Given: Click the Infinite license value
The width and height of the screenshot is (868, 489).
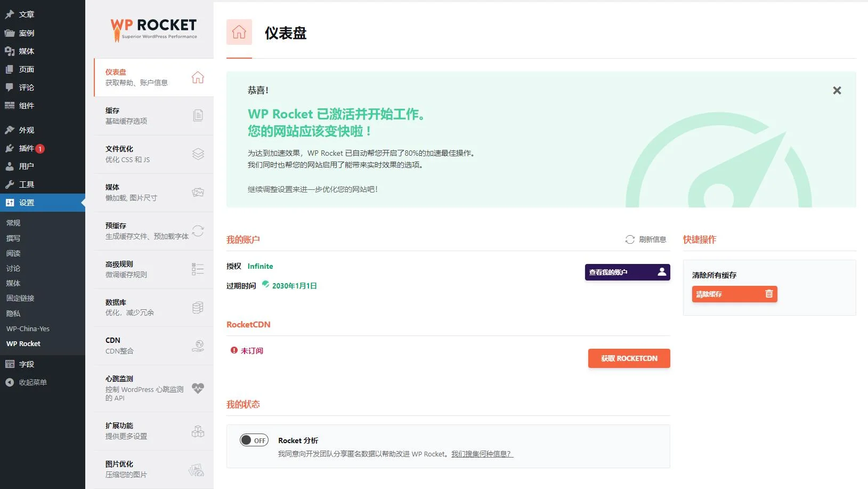Looking at the screenshot, I should click(x=260, y=266).
